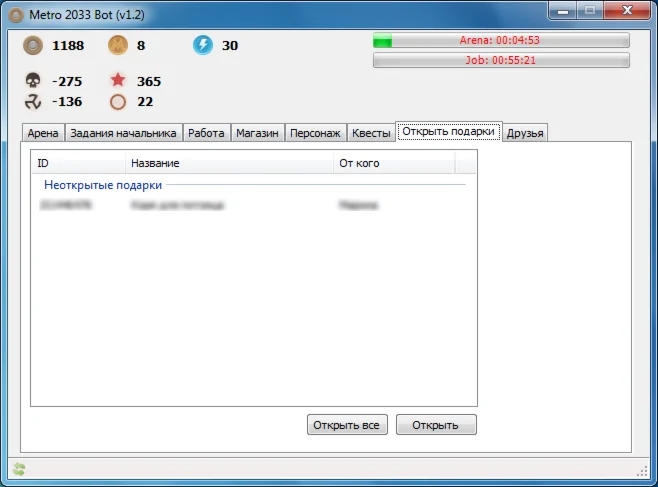Click the bullets coin icon next to 1188

33,45
